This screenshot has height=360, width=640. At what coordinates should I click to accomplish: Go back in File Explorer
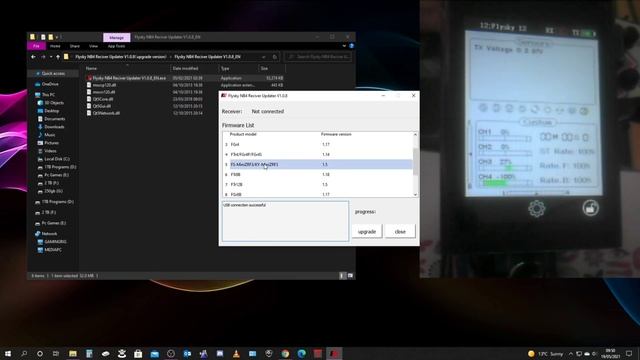coord(33,57)
